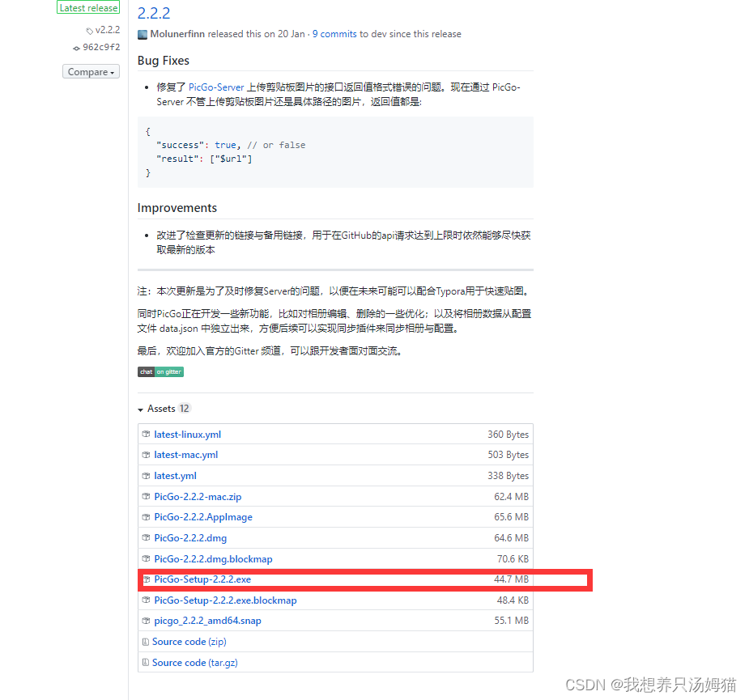749x700 pixels.
Task: Click the 70.6 KB file size
Action: click(x=513, y=558)
